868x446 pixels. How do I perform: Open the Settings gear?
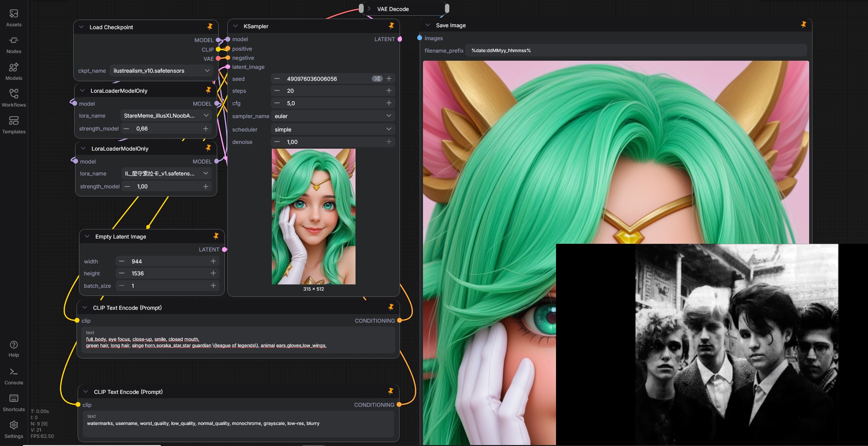[x=14, y=429]
